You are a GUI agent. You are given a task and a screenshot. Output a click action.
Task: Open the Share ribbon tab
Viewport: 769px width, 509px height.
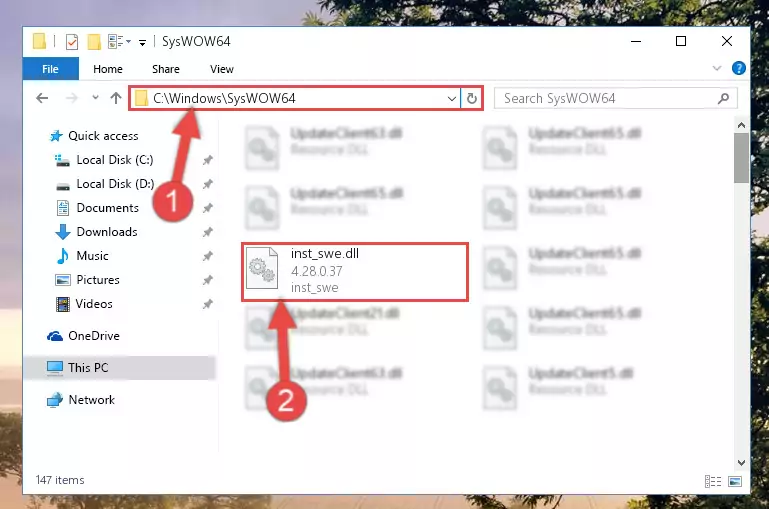166,69
